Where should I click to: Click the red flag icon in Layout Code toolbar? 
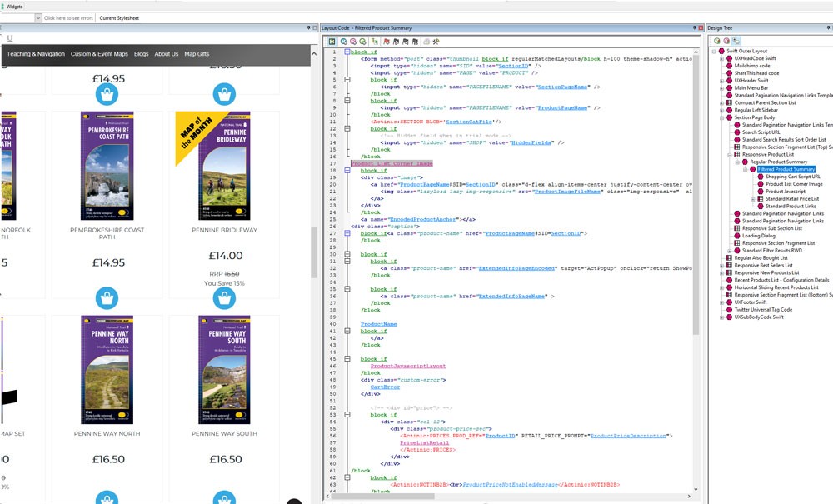(x=387, y=41)
